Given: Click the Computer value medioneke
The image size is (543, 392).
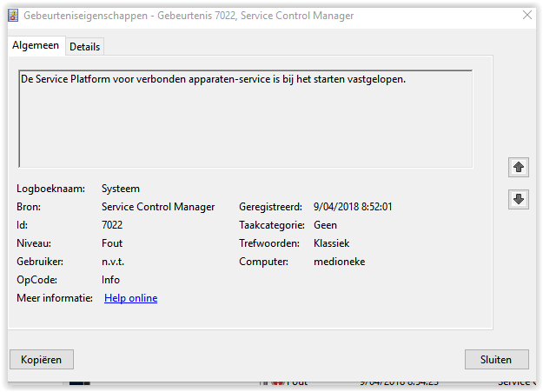Looking at the screenshot, I should [x=339, y=262].
